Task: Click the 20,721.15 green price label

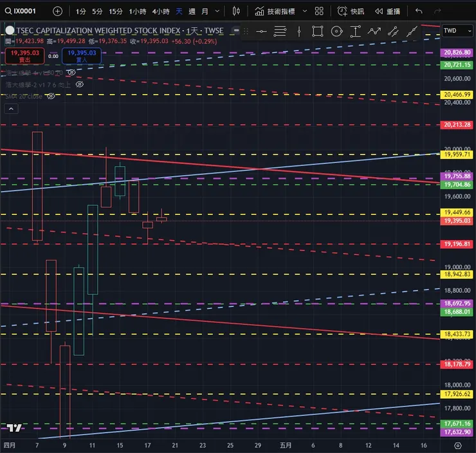Action: click(x=457, y=65)
